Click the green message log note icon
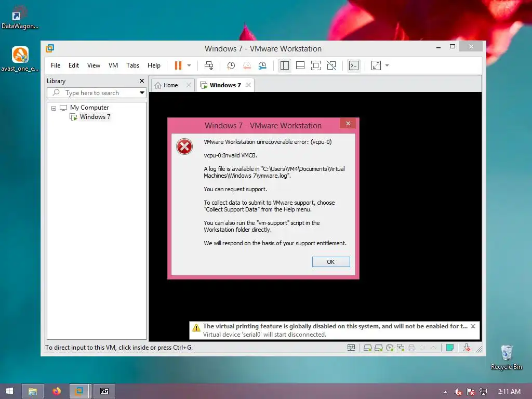 pos(450,348)
